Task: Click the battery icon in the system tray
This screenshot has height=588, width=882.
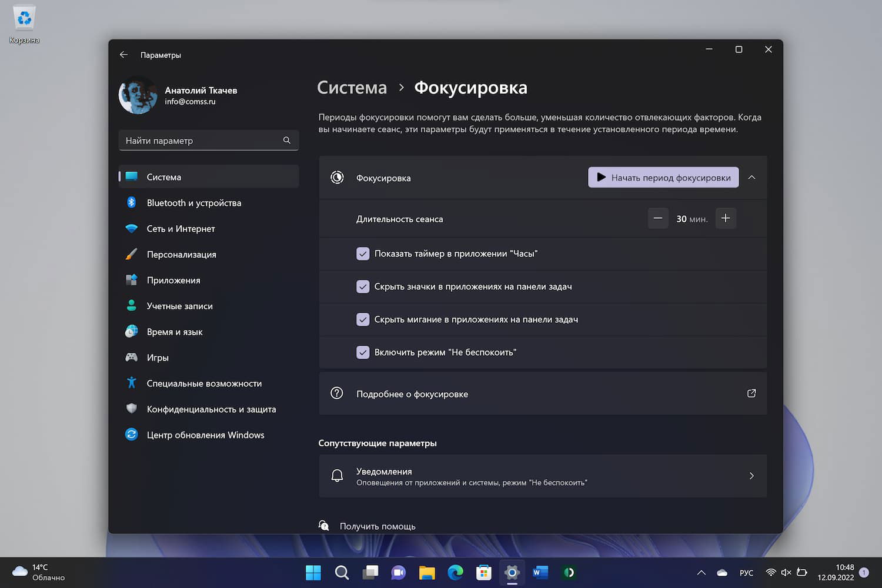Action: coord(801,572)
